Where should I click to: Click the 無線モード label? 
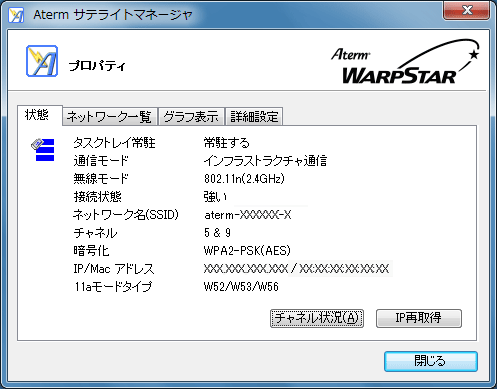pyautogui.click(x=101, y=179)
